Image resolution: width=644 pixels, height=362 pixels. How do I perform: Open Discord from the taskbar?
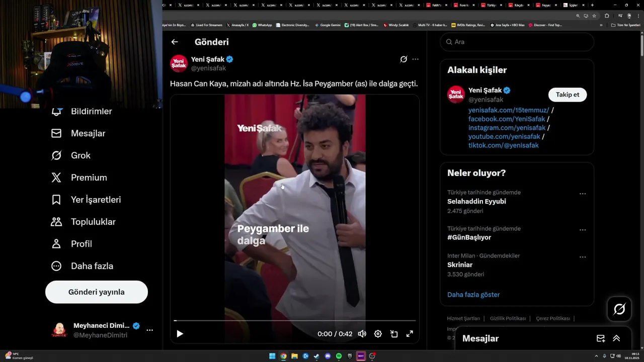click(328, 356)
